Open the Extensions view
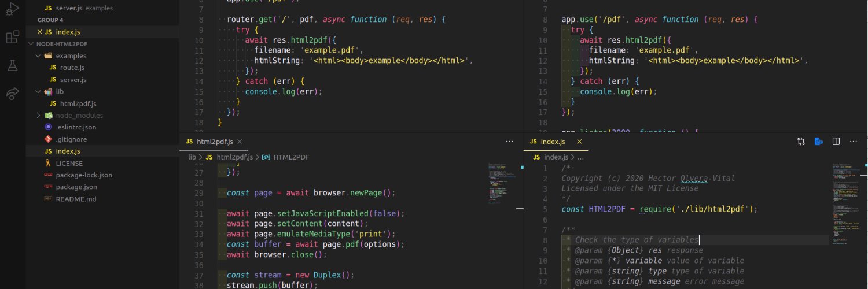 (x=13, y=38)
